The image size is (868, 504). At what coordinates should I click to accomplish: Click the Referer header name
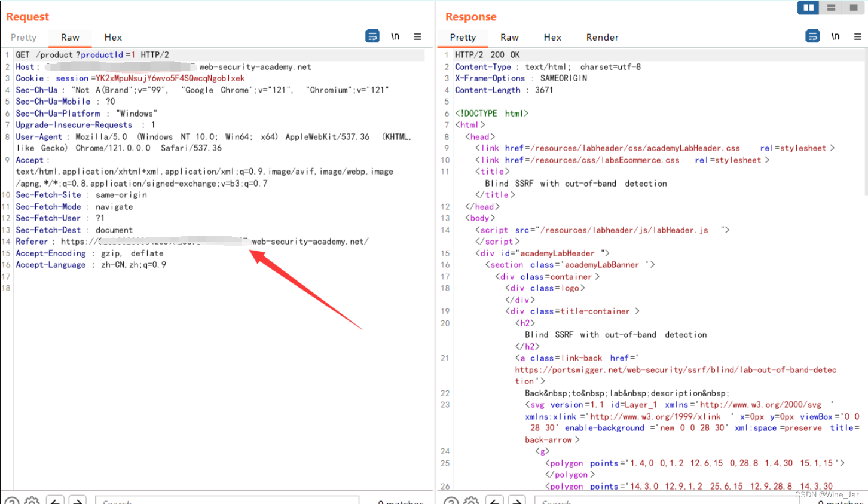point(32,242)
